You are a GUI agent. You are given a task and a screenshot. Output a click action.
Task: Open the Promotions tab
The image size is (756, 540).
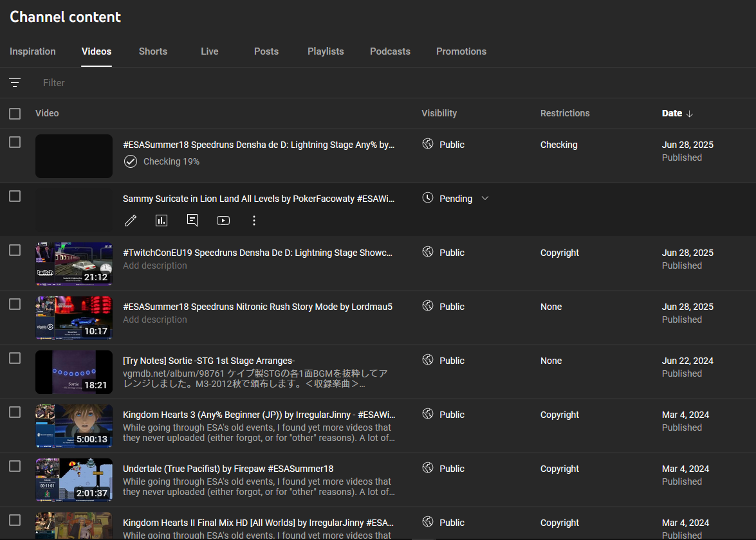(x=461, y=51)
